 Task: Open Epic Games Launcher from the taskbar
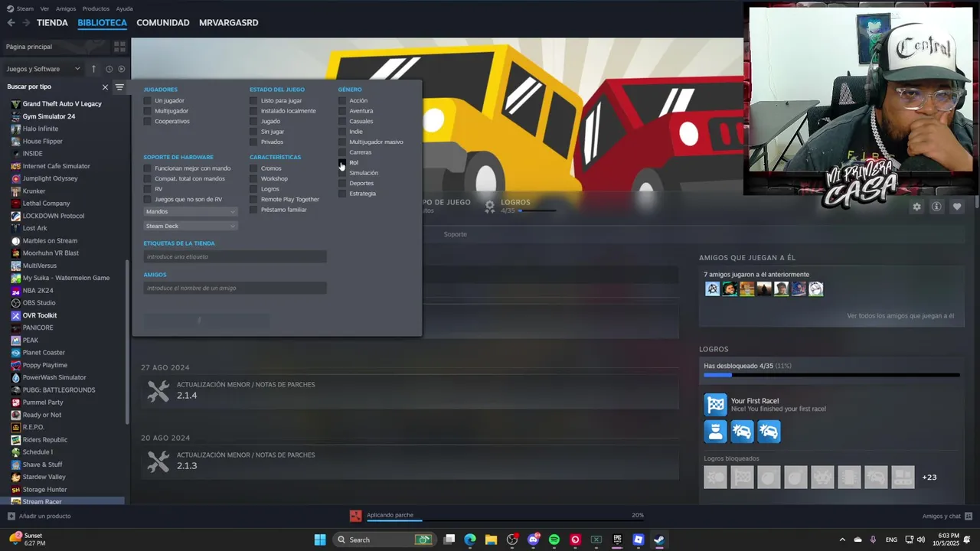point(617,540)
